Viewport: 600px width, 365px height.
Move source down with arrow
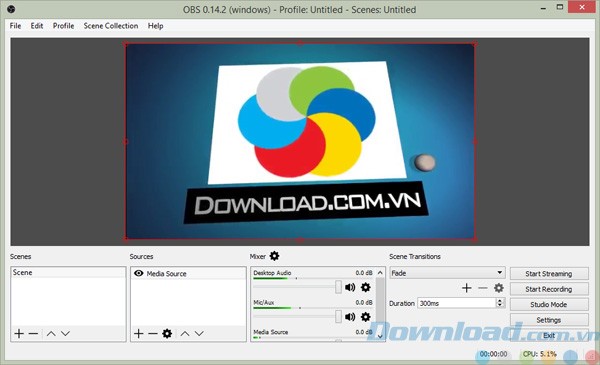[x=199, y=334]
